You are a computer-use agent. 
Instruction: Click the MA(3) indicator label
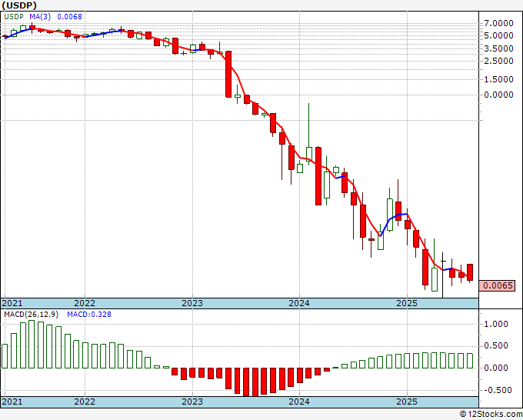[x=40, y=17]
